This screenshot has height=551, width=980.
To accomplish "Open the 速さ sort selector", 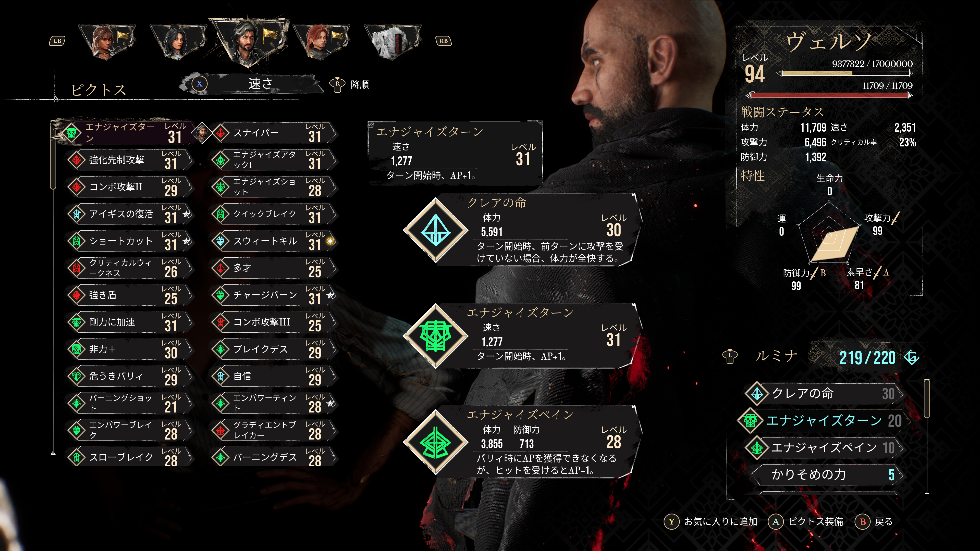I will (x=252, y=84).
